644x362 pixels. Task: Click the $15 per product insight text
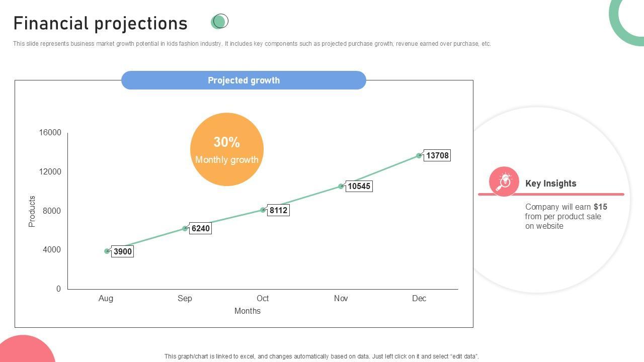(566, 216)
